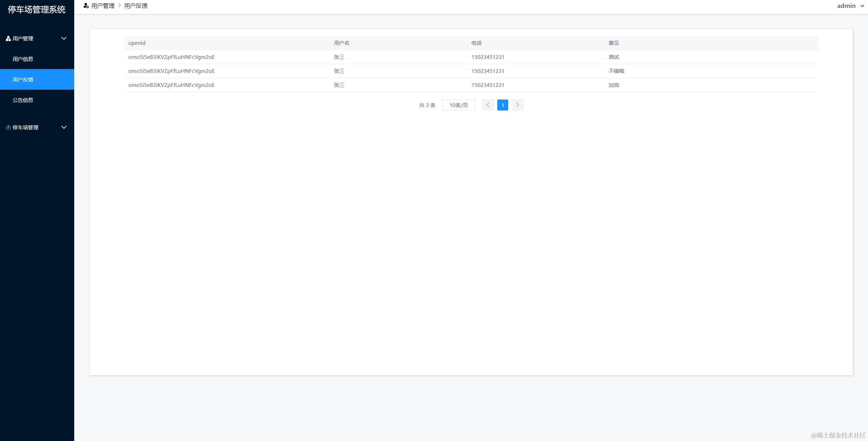Screen dimensions: 868x441
Task: Click the breadcrumb user icon at top
Action: pyautogui.click(x=86, y=6)
